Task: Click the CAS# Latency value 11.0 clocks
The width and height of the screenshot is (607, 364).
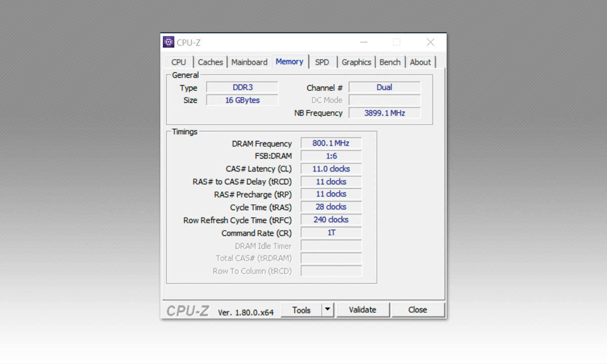Action: [331, 169]
